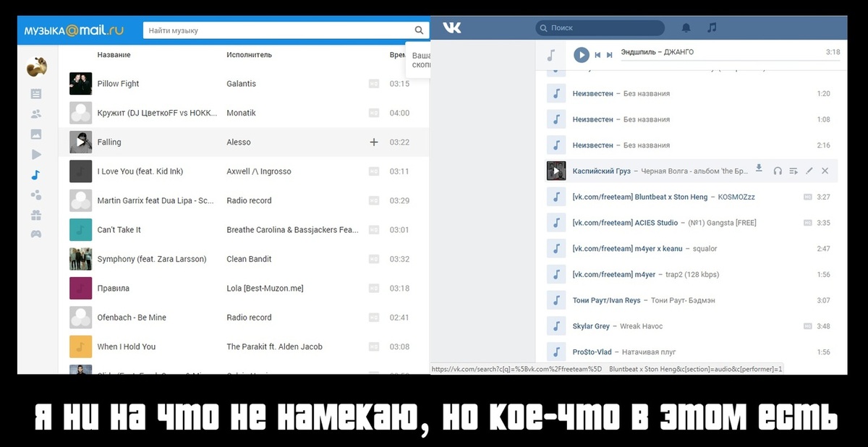This screenshot has width=868, height=447.
Task: Skip to previous track in VK player
Action: pos(598,55)
